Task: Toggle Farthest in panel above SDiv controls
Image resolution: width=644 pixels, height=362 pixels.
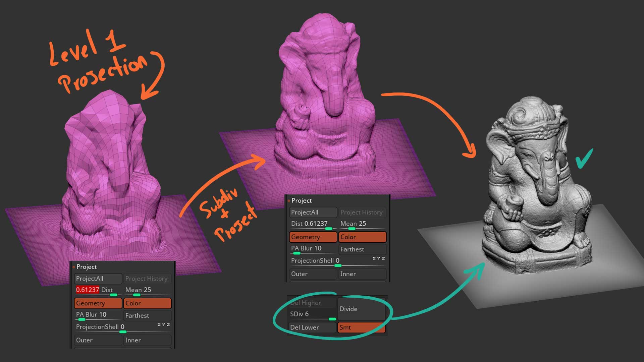Action: [x=362, y=249]
